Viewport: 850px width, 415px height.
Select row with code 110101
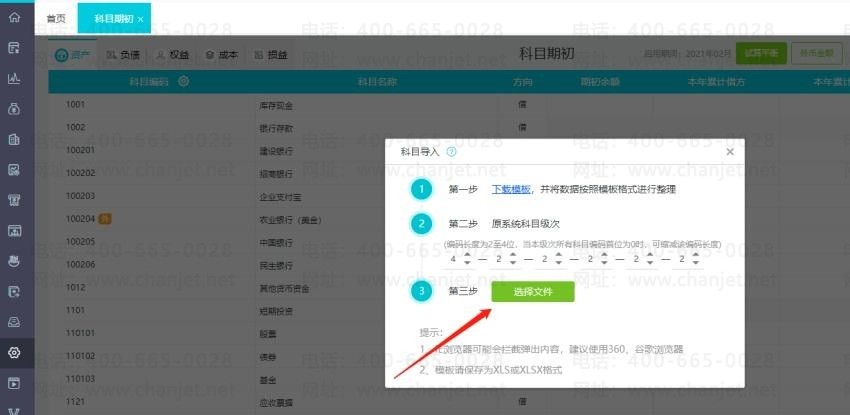tap(217, 334)
